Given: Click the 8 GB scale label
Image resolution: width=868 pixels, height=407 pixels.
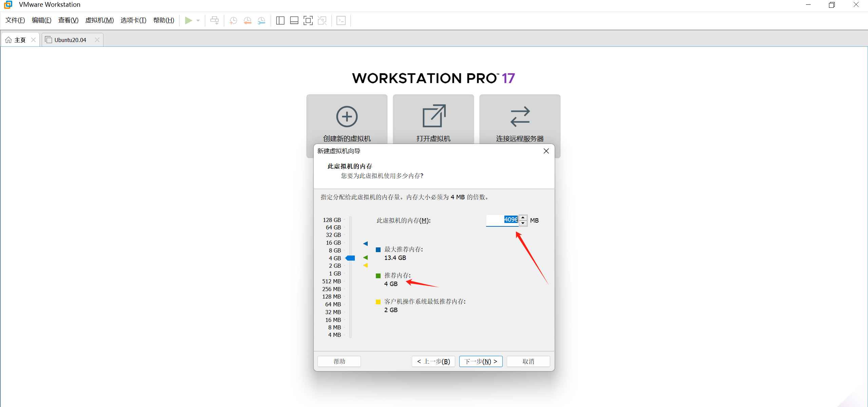Looking at the screenshot, I should (x=335, y=250).
